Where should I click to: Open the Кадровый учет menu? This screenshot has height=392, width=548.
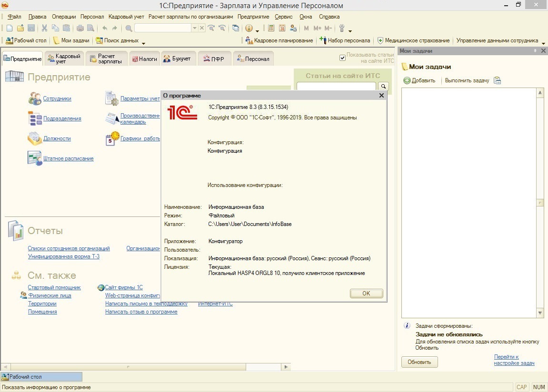tap(126, 17)
